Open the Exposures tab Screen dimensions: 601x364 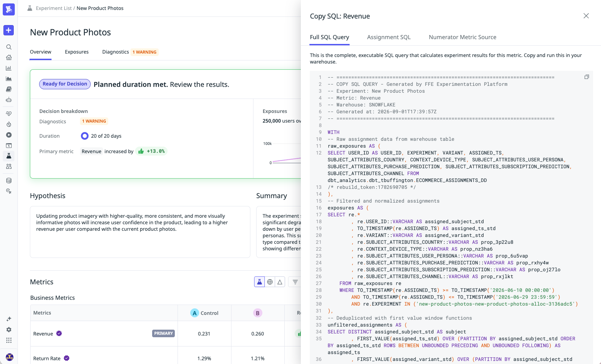click(77, 52)
